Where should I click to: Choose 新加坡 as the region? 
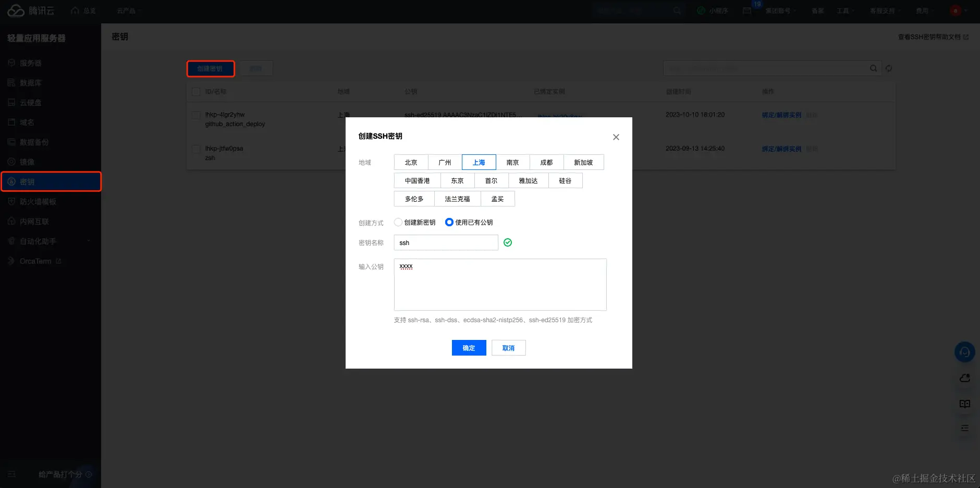point(584,162)
